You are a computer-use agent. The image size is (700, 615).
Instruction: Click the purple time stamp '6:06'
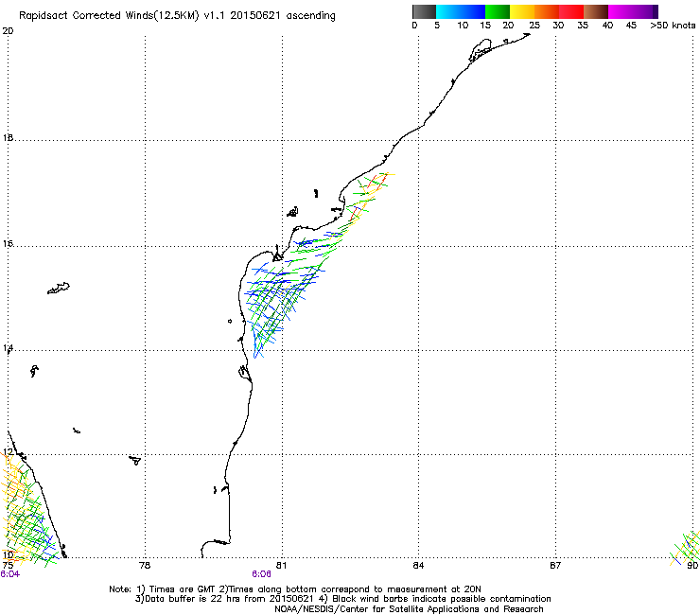(261, 574)
